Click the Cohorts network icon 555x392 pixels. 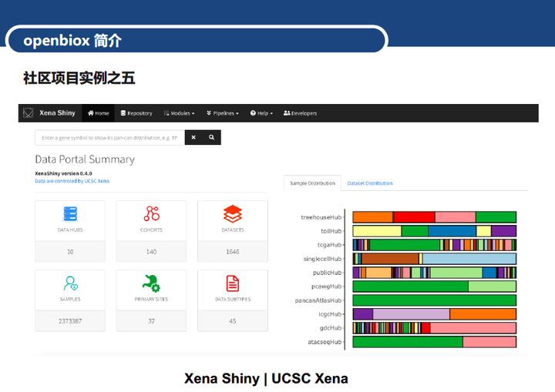pos(152,213)
